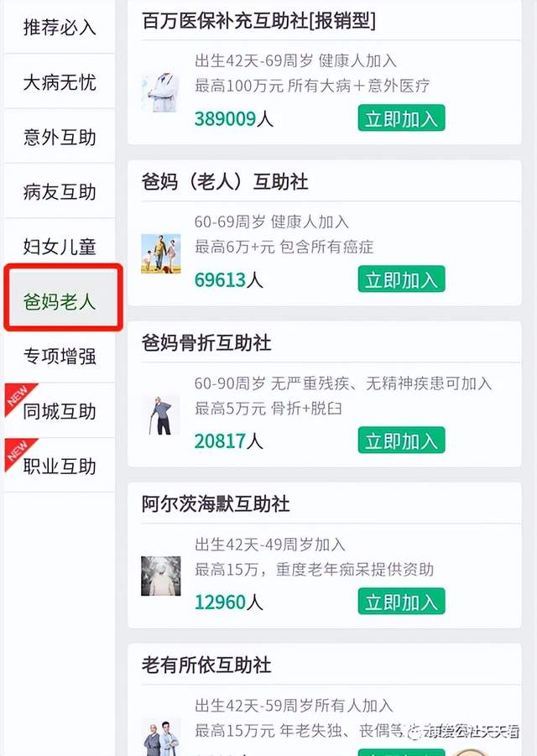Screen dimensions: 537x756
Task: Open the 老有所依互助社 title
Action: (x=206, y=665)
